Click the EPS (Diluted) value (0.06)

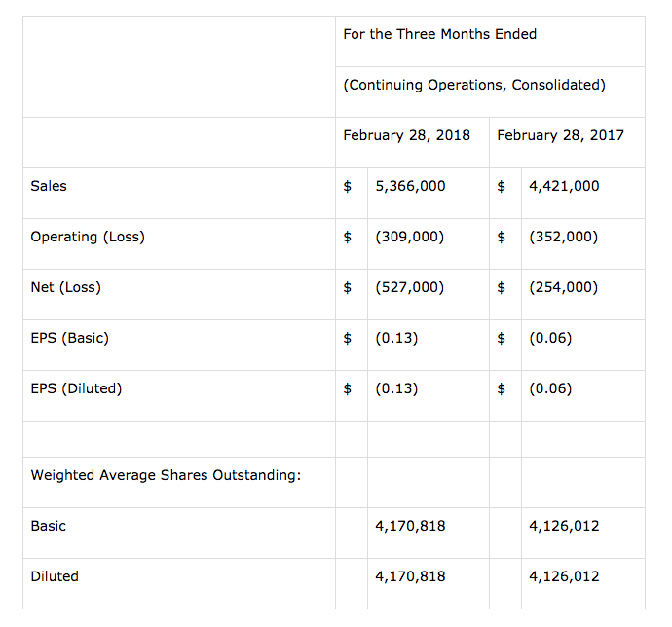click(x=550, y=388)
